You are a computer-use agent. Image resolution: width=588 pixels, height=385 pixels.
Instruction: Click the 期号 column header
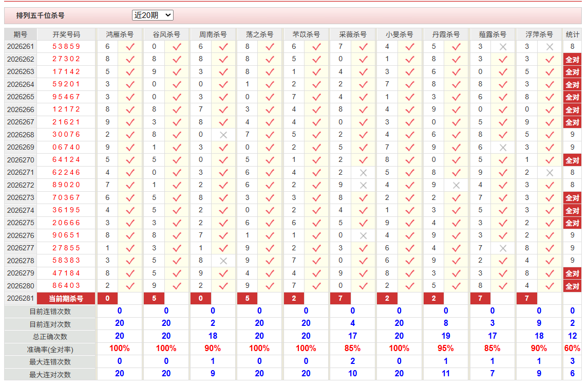coord(21,34)
